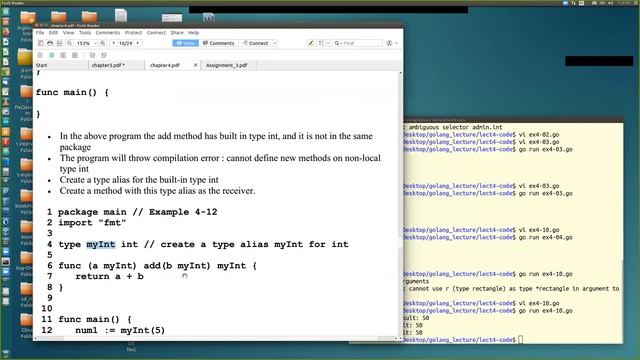Open the Edit menu
This screenshot has height=360, width=640.
click(53, 33)
